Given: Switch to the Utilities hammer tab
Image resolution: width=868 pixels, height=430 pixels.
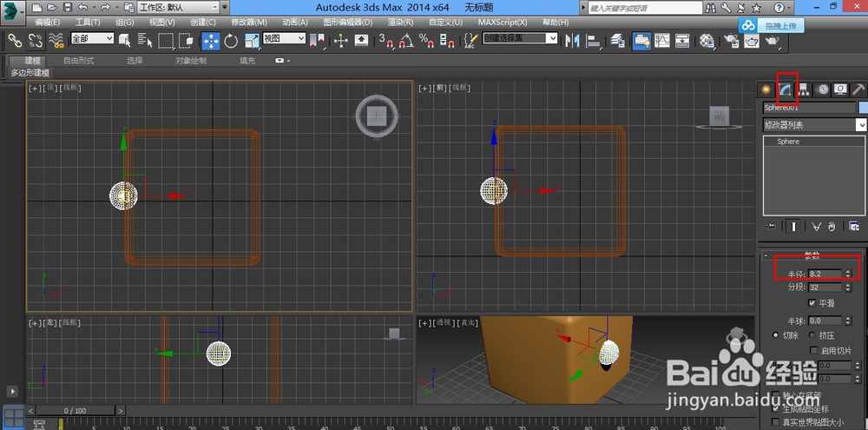Looking at the screenshot, I should pos(858,89).
